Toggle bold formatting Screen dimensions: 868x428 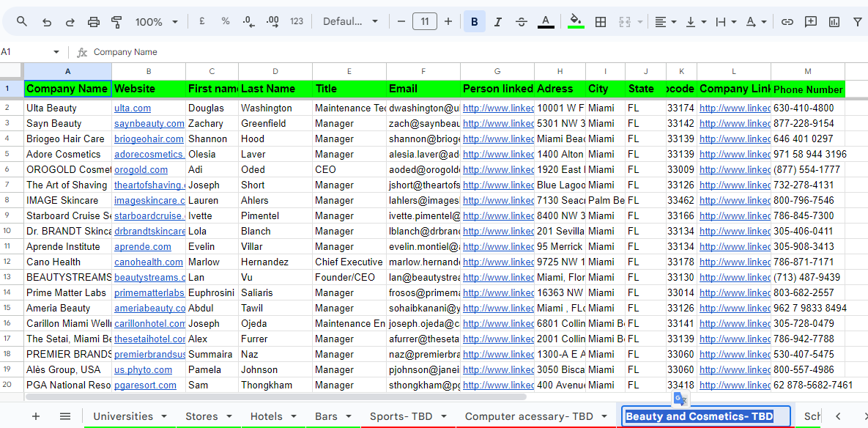pos(474,22)
